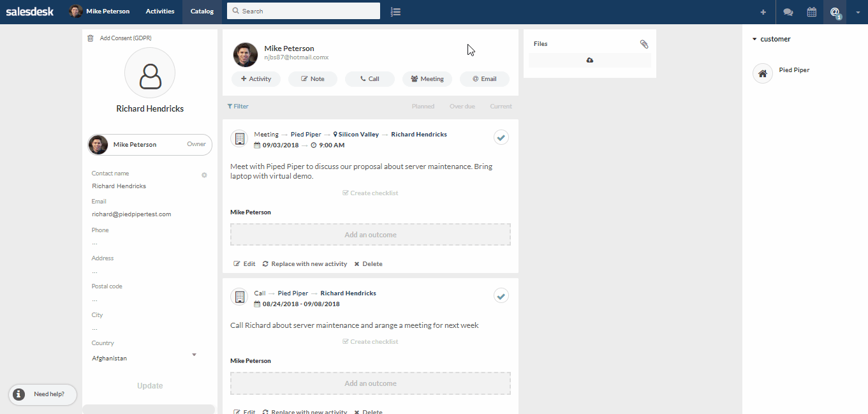Open the Catalog tab

click(202, 11)
